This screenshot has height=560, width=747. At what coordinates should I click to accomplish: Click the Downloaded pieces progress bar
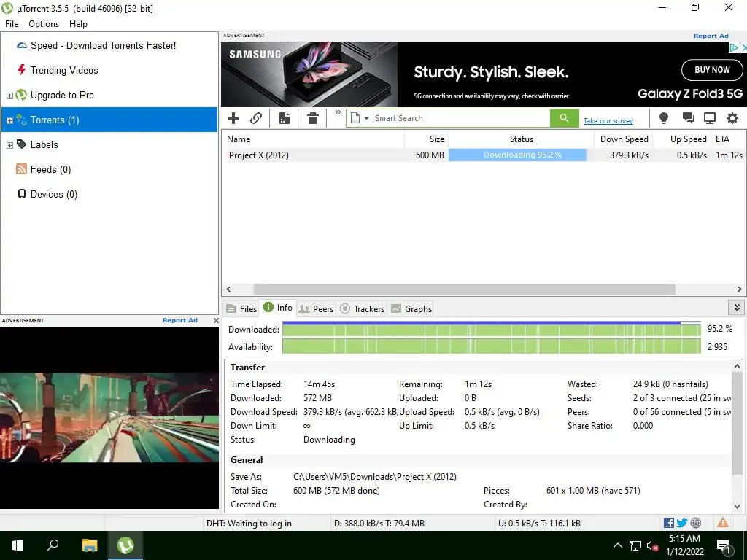click(x=491, y=330)
